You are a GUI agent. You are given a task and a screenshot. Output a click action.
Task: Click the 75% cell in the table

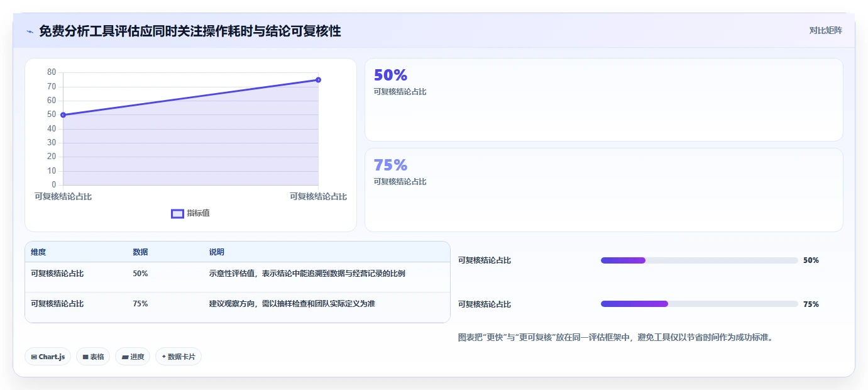pyautogui.click(x=140, y=304)
